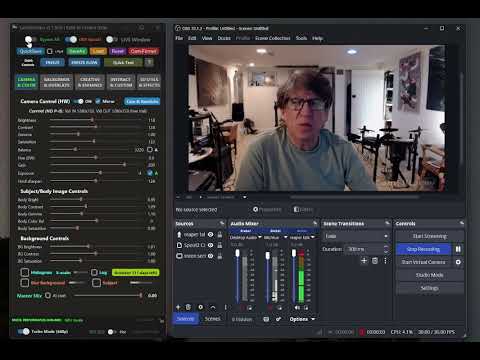
Task: Uncheck the Mirror checkbox
Action: [98, 101]
